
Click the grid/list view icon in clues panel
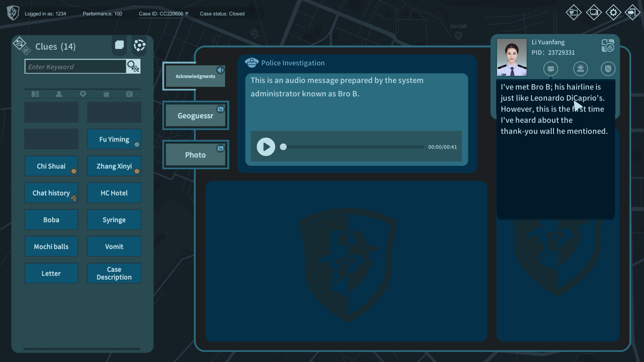[x=118, y=44]
